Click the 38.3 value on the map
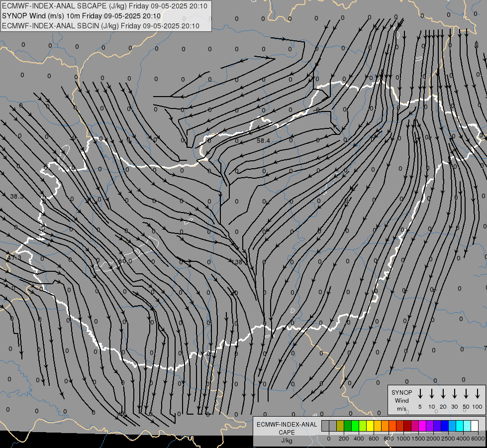487x448 pixels. pyautogui.click(x=17, y=197)
